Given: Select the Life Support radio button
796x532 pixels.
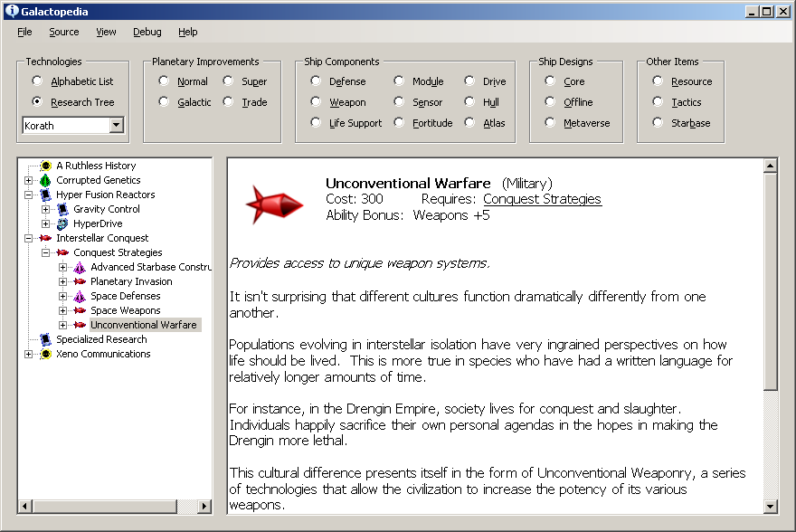Looking at the screenshot, I should 316,122.
